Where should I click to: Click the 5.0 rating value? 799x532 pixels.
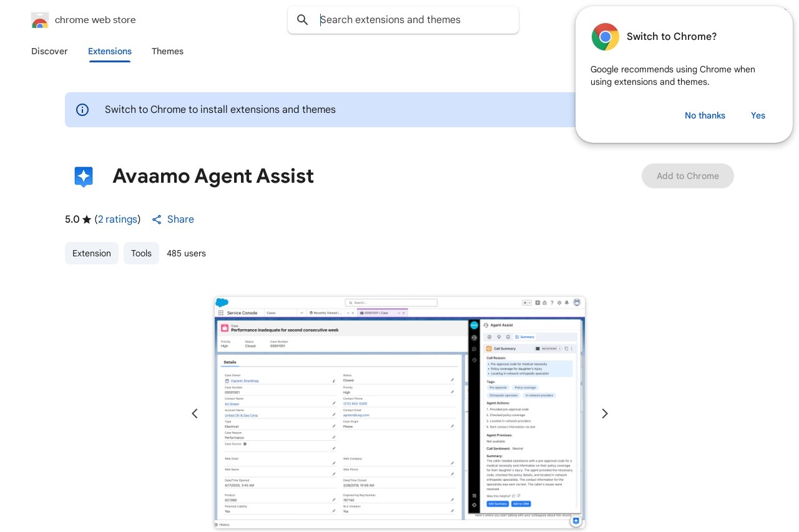72,220
